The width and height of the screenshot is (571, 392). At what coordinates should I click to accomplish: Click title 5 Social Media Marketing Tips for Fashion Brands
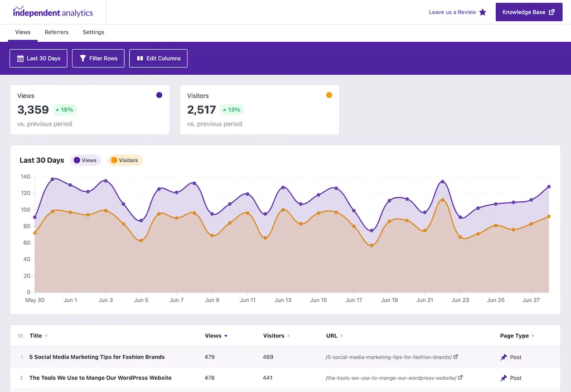pos(97,357)
